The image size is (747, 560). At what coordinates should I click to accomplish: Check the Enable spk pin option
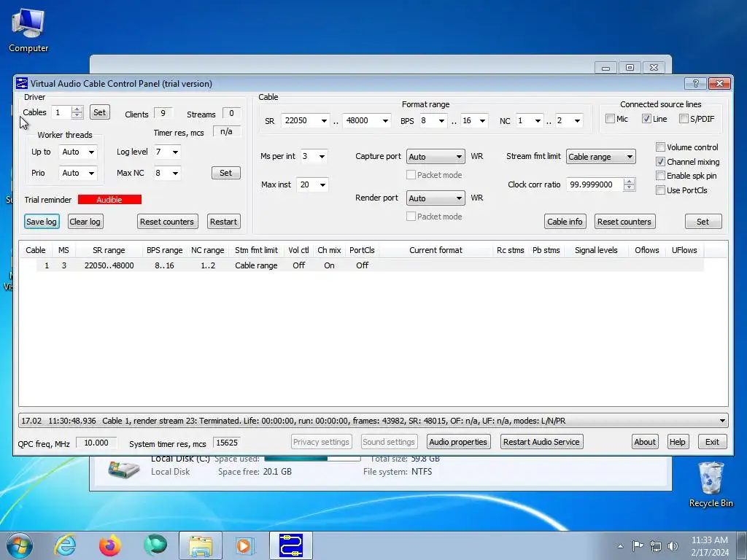pos(660,176)
